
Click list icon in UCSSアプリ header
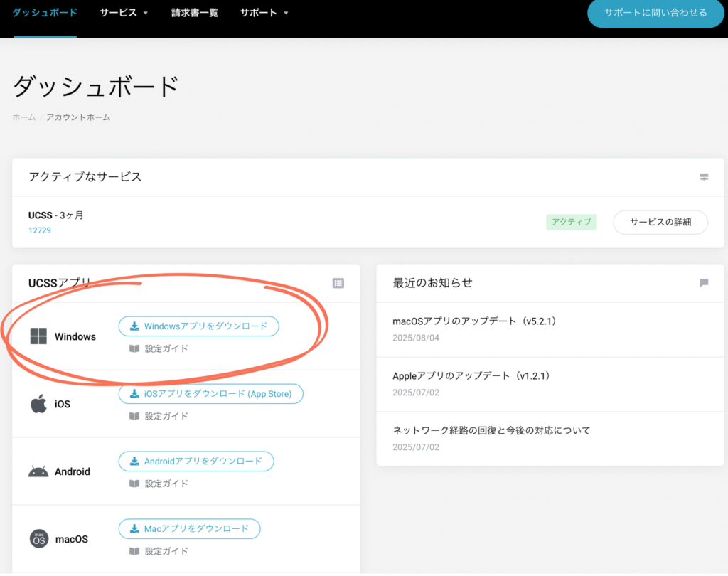point(338,283)
